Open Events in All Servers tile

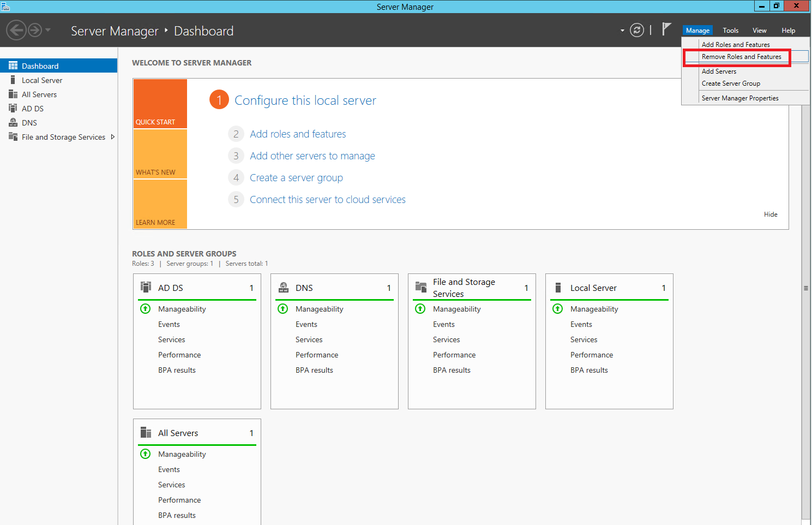coord(169,470)
